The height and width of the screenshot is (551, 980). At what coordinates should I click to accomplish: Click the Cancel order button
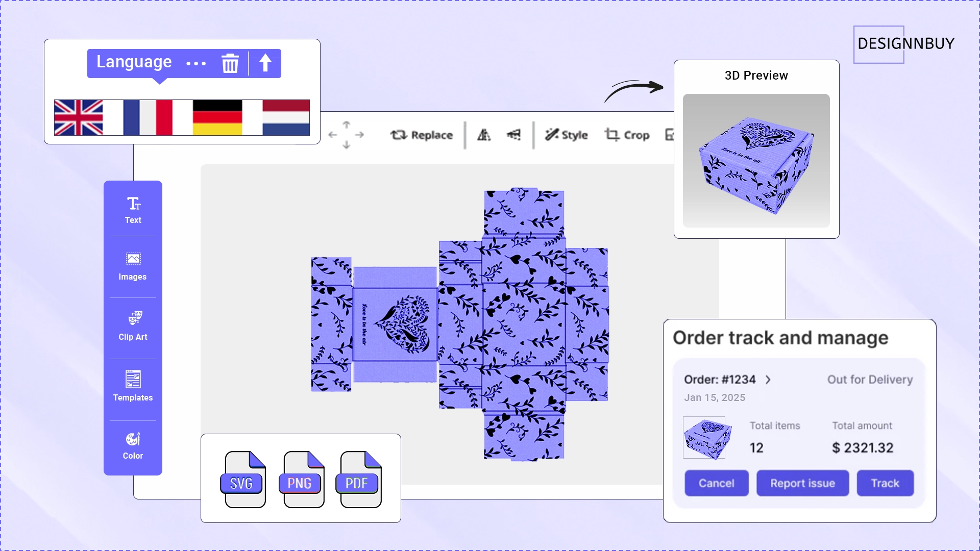717,483
